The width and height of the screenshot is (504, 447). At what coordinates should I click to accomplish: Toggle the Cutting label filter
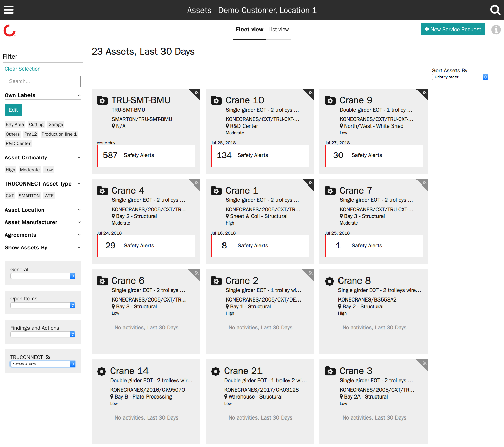pyautogui.click(x=36, y=124)
